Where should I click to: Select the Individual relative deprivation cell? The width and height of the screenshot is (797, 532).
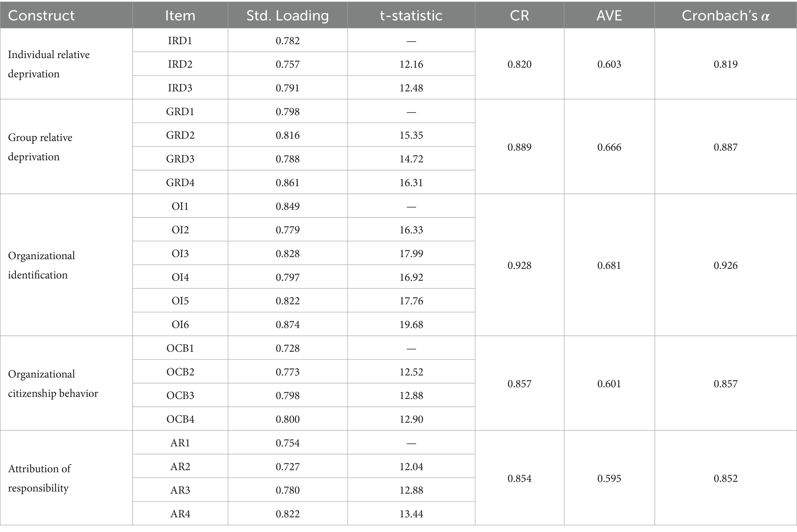[49, 64]
